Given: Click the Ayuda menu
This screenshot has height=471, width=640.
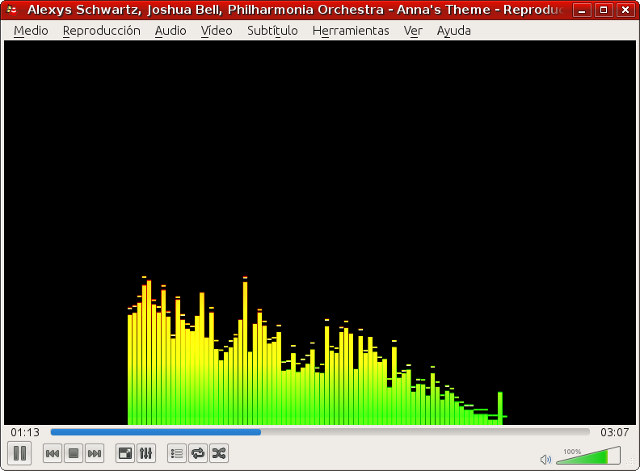Looking at the screenshot, I should [453, 30].
